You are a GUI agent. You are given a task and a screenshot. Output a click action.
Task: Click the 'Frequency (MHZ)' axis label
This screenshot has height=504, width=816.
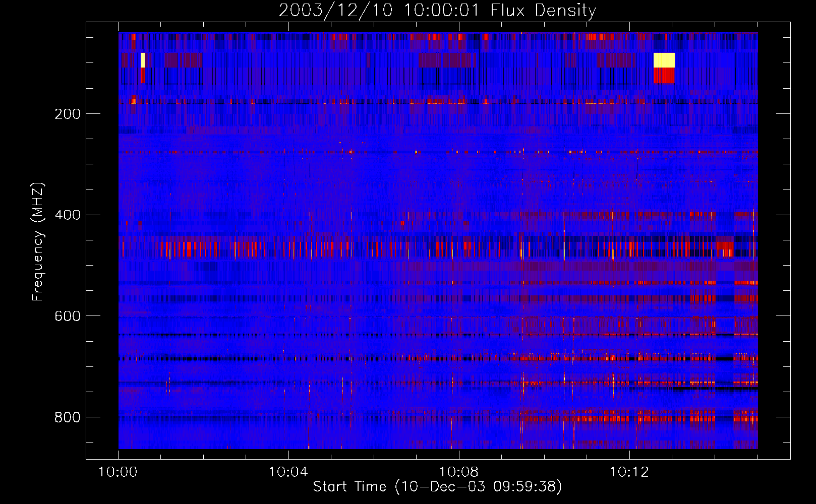pos(37,242)
